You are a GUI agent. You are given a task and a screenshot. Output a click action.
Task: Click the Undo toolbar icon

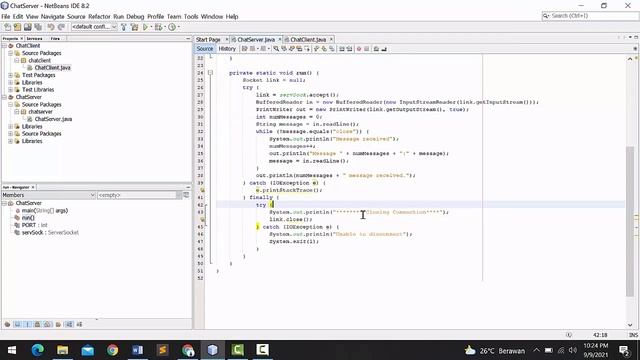click(x=51, y=27)
